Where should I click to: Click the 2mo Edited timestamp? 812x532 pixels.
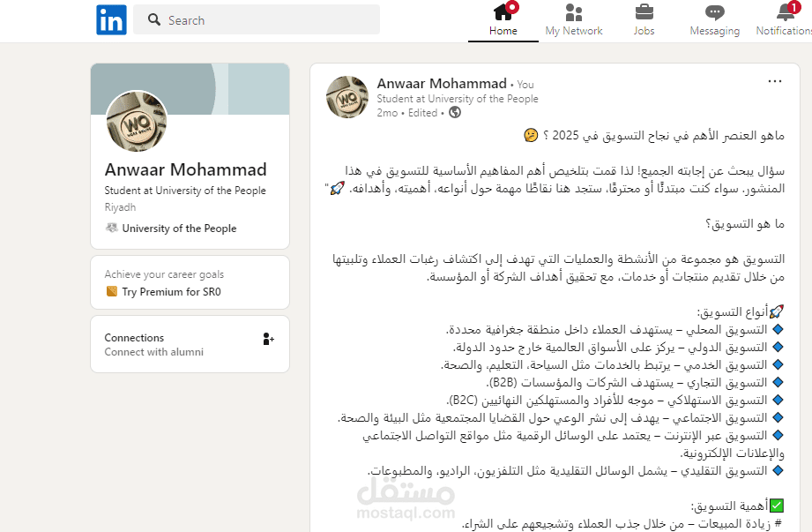(407, 112)
